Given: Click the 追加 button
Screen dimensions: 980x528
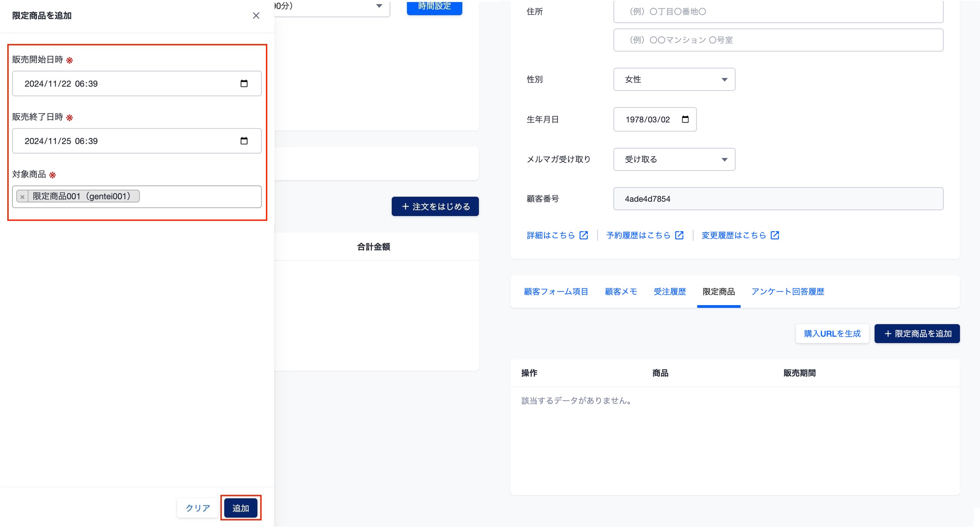Looking at the screenshot, I should 241,508.
